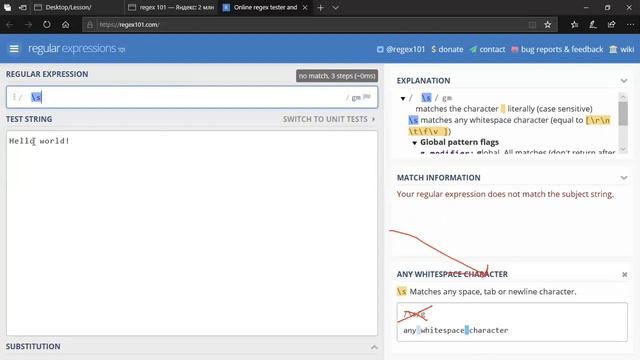640x360 pixels.
Task: Click the no match status badge
Action: (337, 76)
